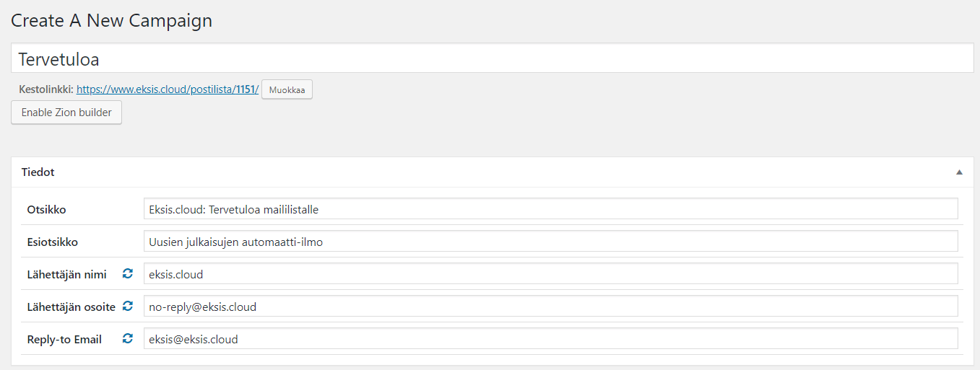Click the Lähettäjän osoite label
This screenshot has width=980, height=370.
pos(71,307)
